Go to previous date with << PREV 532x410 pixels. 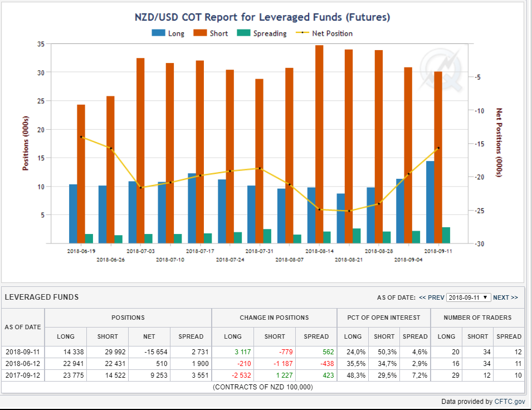coord(432,297)
